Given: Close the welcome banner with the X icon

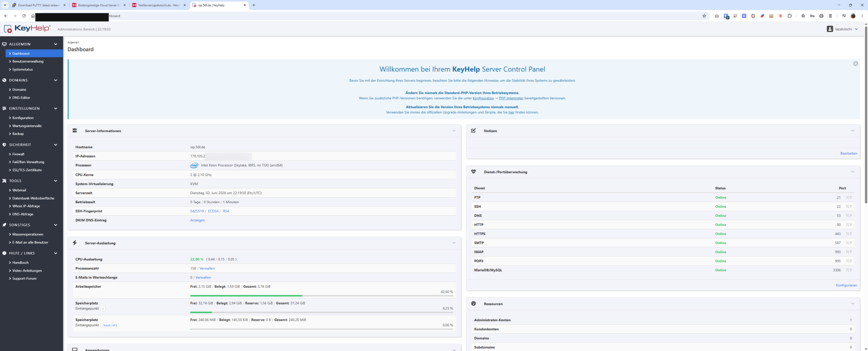Looking at the screenshot, I should coord(855,64).
